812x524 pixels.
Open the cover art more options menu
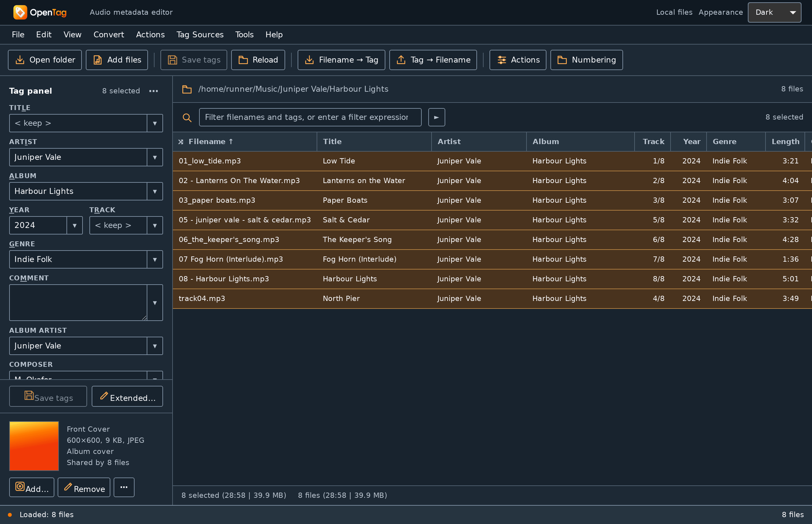(124, 487)
